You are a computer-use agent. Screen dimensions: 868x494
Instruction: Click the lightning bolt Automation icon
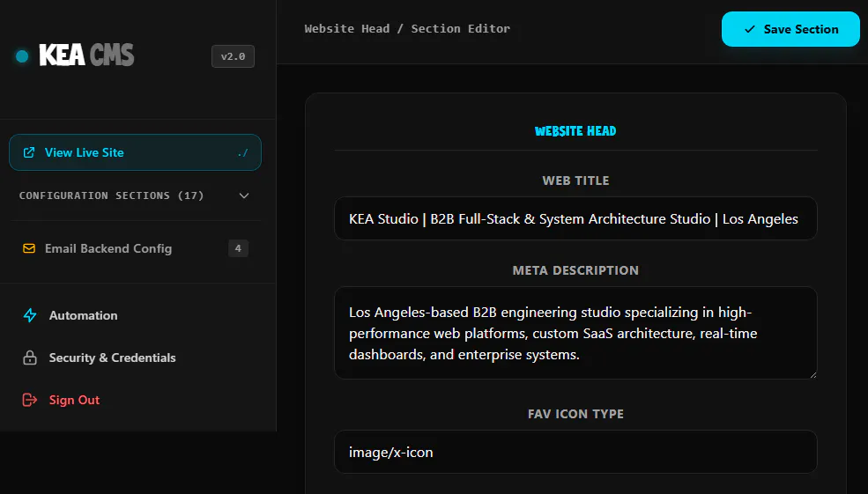pyautogui.click(x=30, y=315)
